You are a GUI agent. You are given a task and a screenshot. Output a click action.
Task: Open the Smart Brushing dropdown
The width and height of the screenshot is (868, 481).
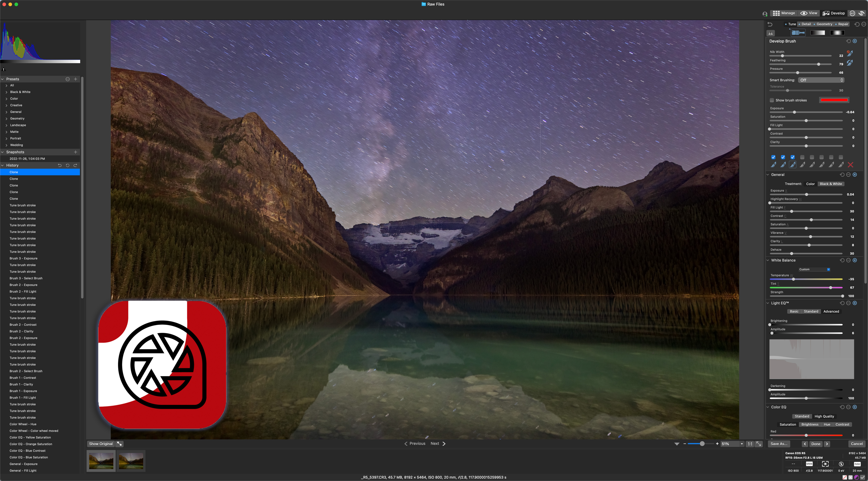click(x=821, y=80)
